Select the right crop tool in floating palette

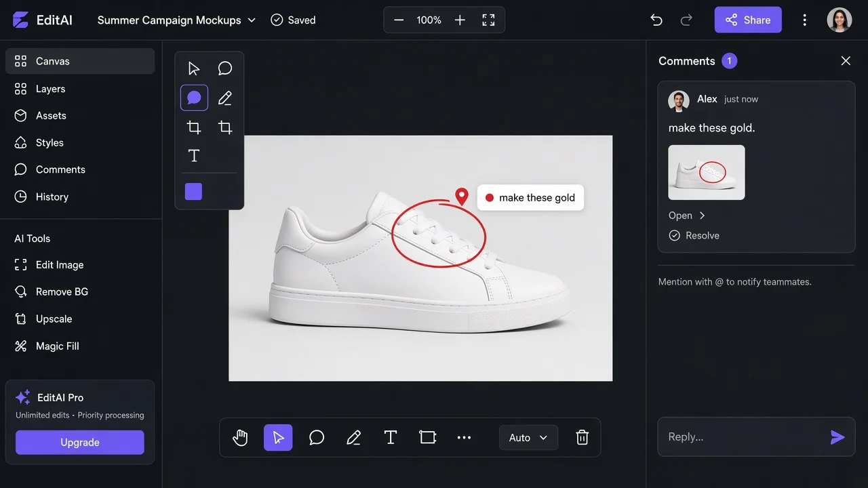click(225, 127)
